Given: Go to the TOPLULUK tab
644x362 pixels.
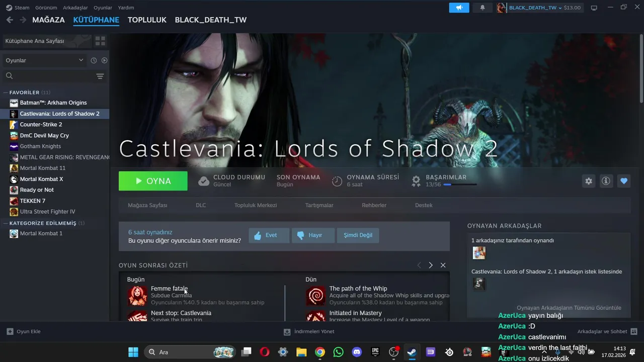Looking at the screenshot, I should (x=147, y=20).
